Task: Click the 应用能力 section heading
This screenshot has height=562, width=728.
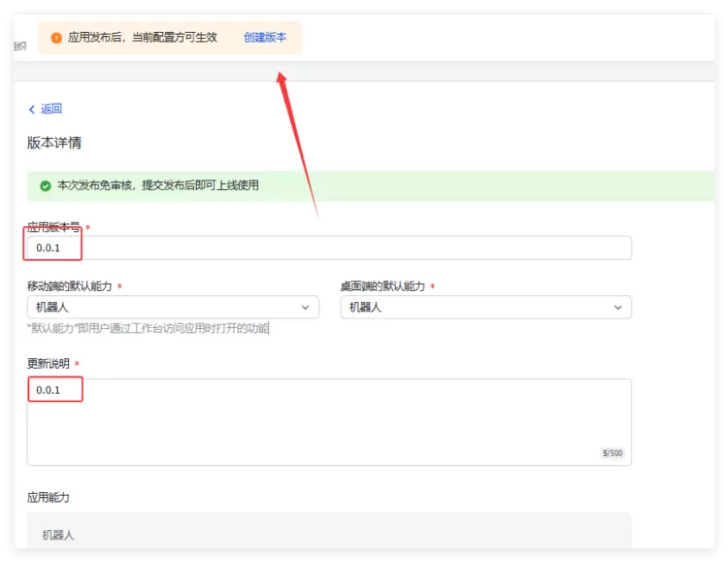Action: pyautogui.click(x=49, y=497)
